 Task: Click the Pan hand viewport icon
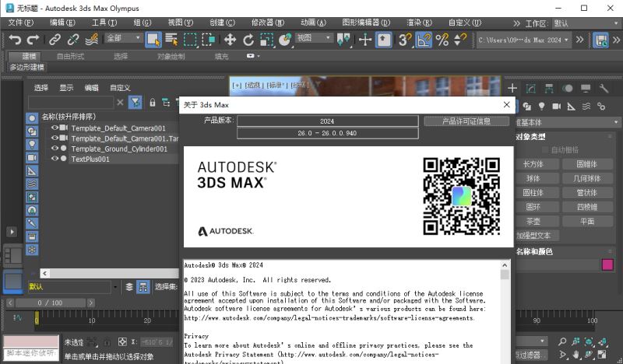(x=575, y=354)
